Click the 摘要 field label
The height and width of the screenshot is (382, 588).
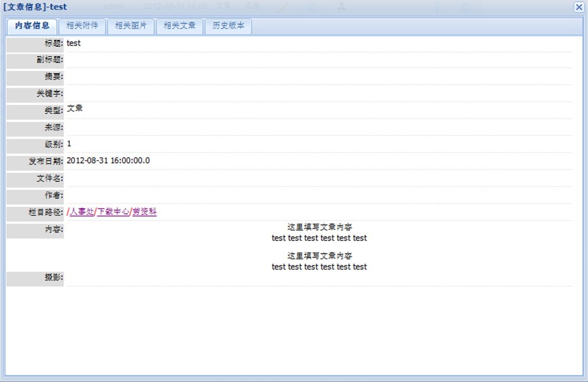pyautogui.click(x=54, y=77)
